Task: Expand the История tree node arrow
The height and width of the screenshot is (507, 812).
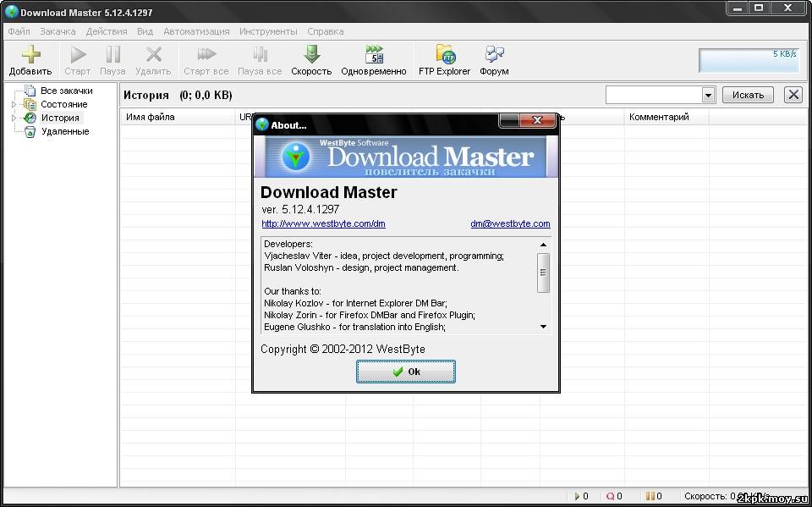Action: (14, 118)
